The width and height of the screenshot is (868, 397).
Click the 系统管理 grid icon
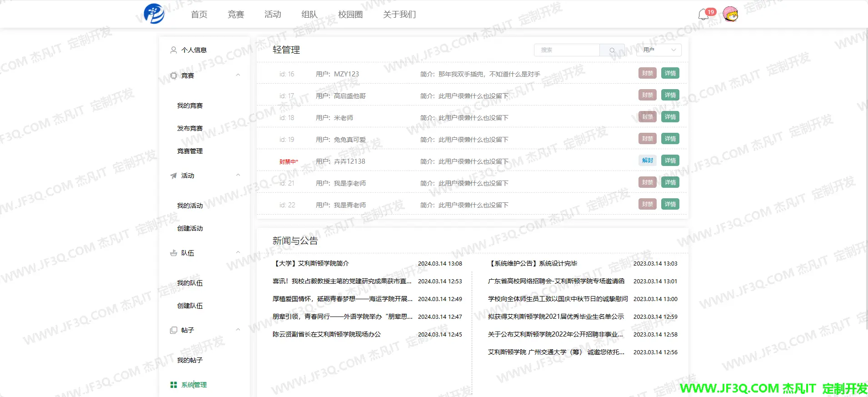[x=174, y=385]
